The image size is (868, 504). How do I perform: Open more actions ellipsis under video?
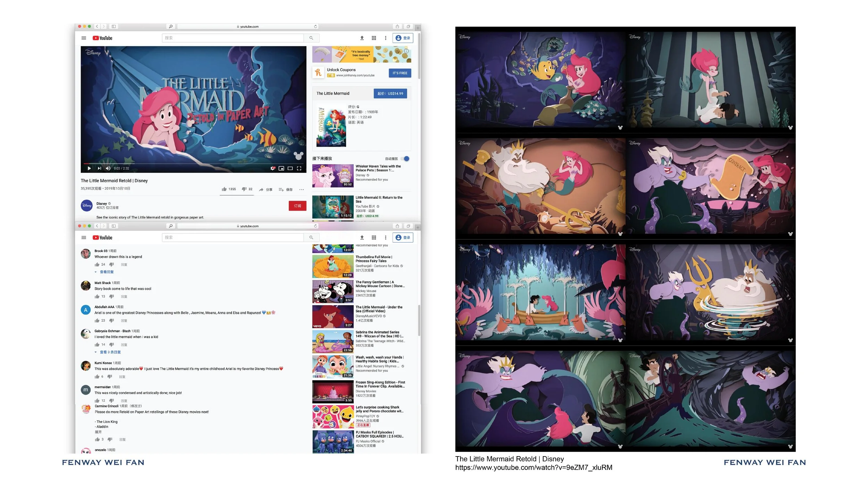[301, 190]
